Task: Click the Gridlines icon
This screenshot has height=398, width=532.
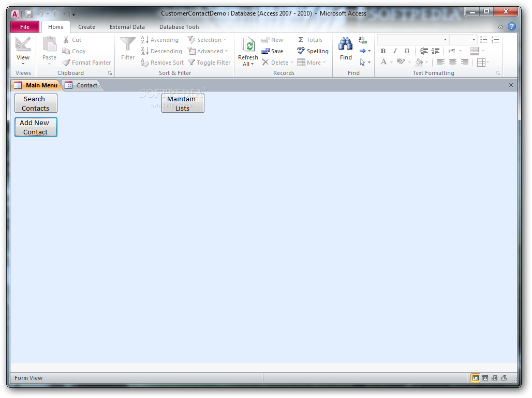Action: (x=481, y=63)
